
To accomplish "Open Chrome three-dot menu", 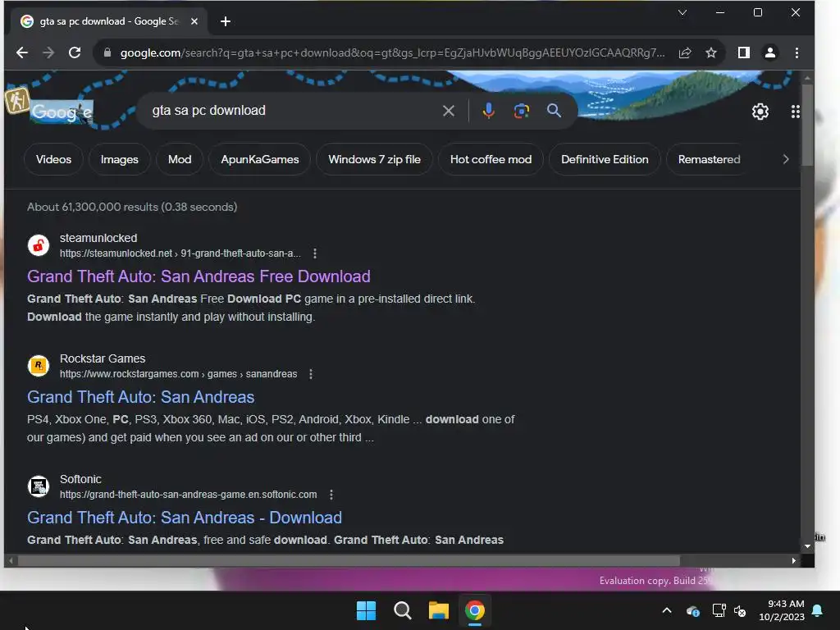I will (797, 52).
